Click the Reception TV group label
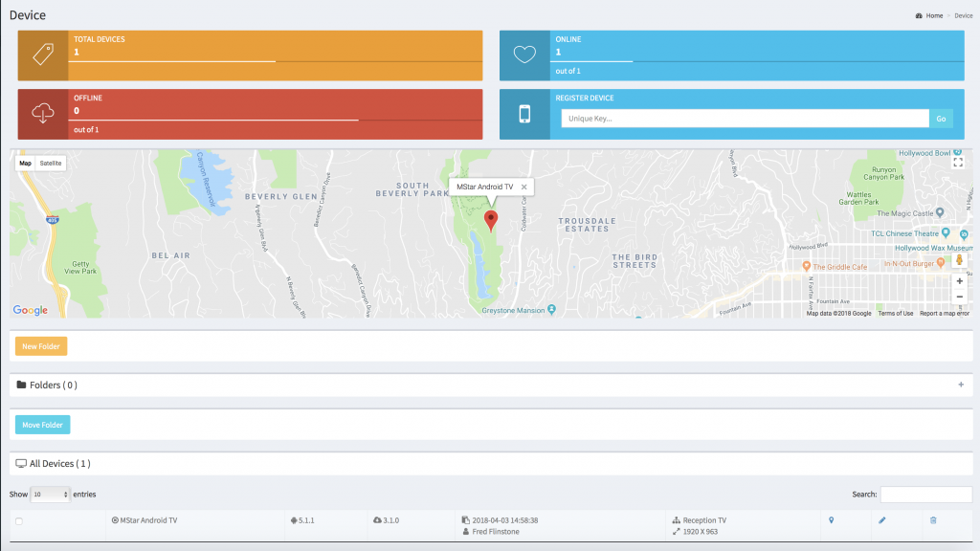 (704, 520)
